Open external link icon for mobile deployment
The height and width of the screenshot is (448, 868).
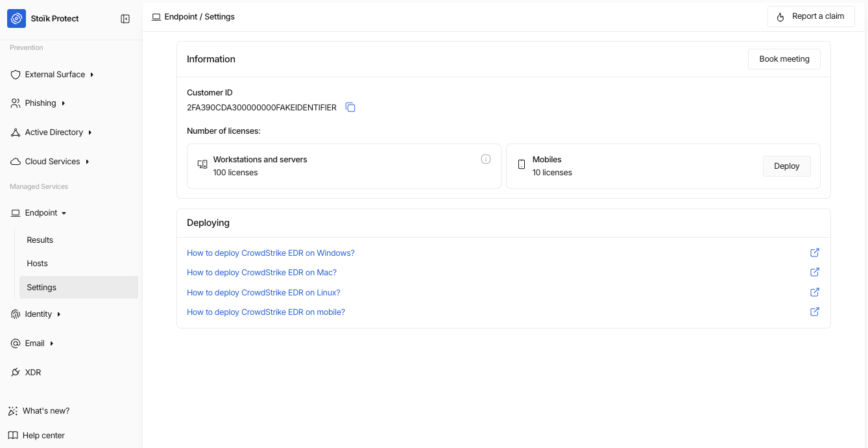[x=815, y=312]
